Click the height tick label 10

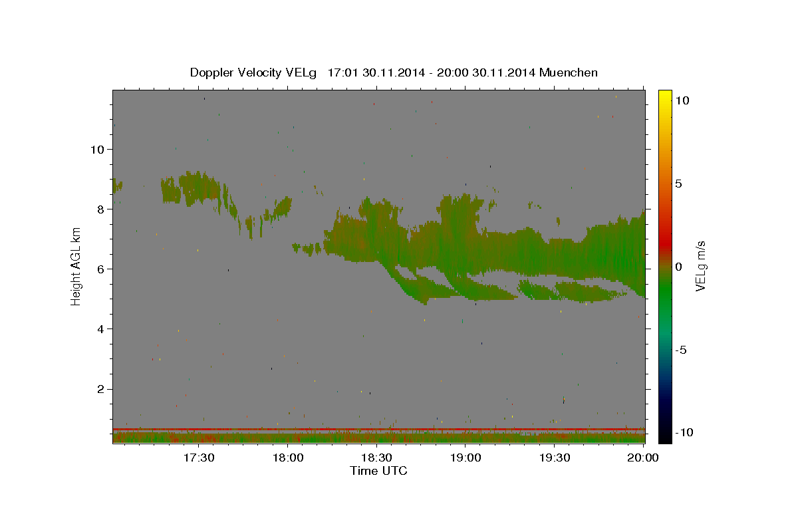pyautogui.click(x=97, y=149)
